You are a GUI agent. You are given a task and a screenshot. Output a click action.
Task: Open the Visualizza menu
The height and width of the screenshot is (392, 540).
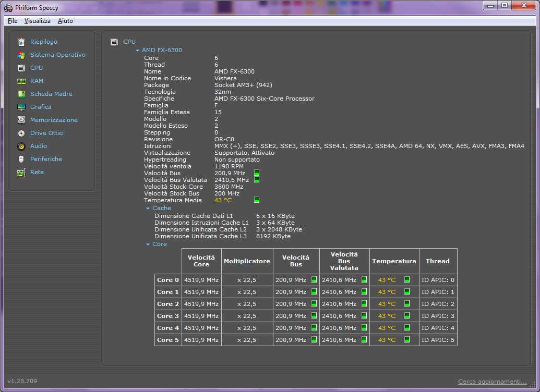pyautogui.click(x=37, y=21)
